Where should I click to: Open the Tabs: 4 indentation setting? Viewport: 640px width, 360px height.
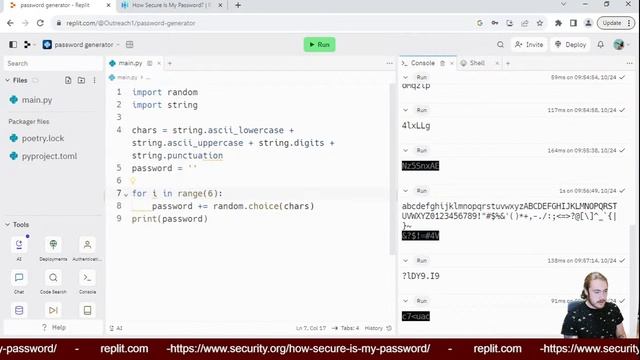point(346,328)
